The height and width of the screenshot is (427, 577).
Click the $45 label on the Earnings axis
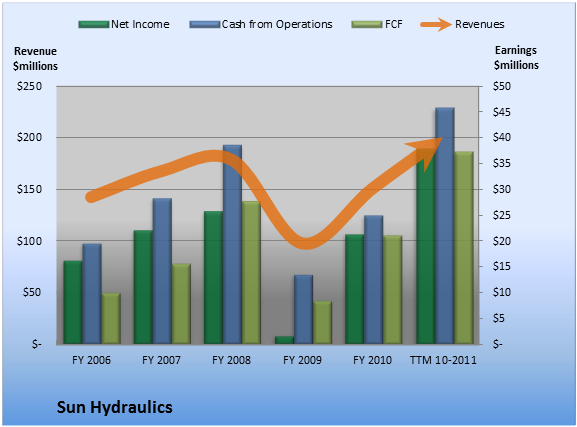pyautogui.click(x=502, y=112)
